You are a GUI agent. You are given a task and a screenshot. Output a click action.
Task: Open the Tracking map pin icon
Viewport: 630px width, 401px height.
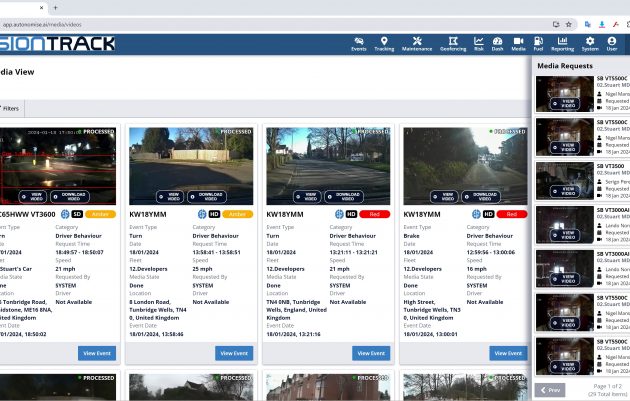[x=384, y=43]
